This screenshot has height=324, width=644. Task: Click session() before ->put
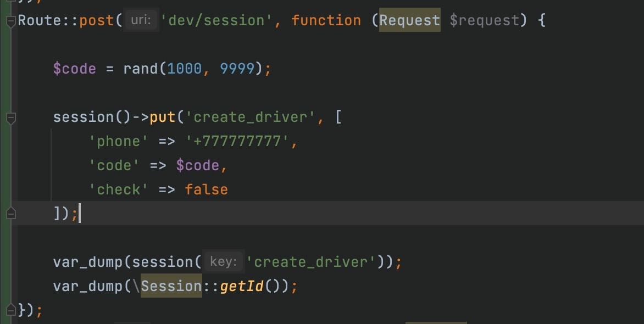click(92, 118)
